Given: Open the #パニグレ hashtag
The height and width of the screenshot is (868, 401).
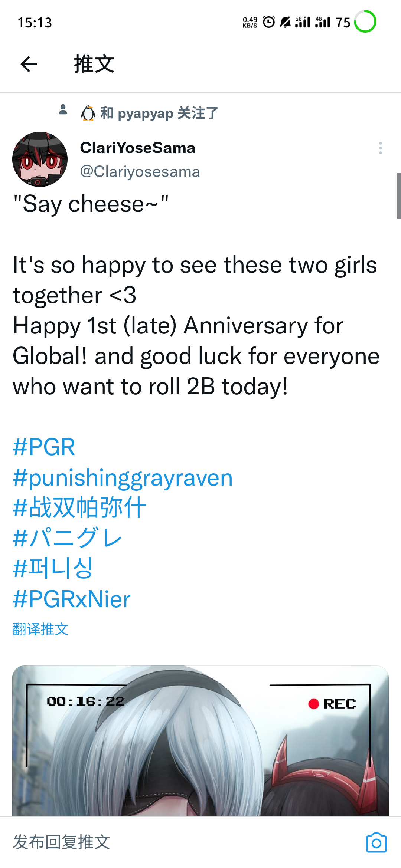Looking at the screenshot, I should click(x=67, y=538).
